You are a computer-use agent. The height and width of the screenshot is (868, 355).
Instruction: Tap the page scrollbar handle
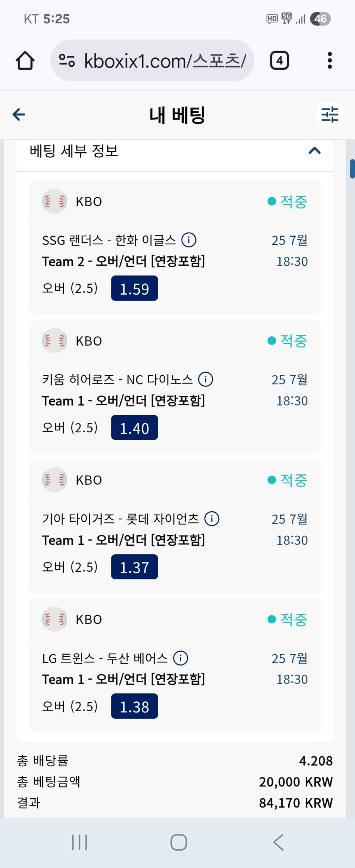pyautogui.click(x=352, y=169)
